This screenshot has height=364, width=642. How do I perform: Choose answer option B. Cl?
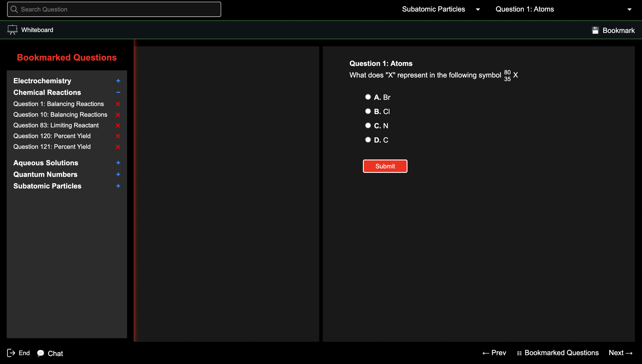[368, 111]
